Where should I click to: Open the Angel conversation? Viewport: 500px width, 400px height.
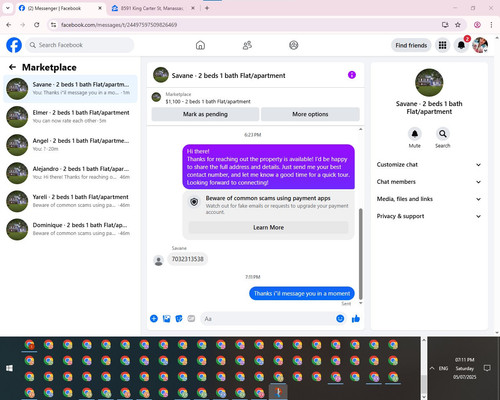70,145
